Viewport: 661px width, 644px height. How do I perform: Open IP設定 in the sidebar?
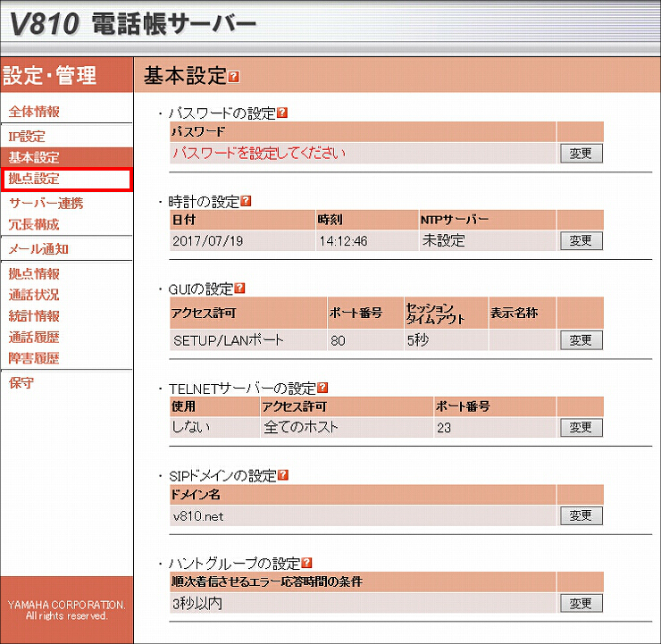coord(27,137)
